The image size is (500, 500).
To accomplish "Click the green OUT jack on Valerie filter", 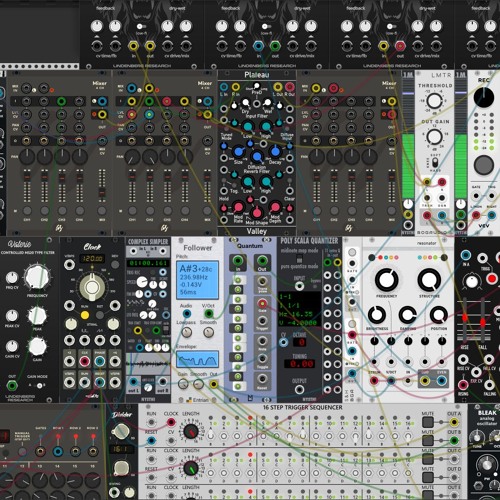I will click(x=12, y=386).
